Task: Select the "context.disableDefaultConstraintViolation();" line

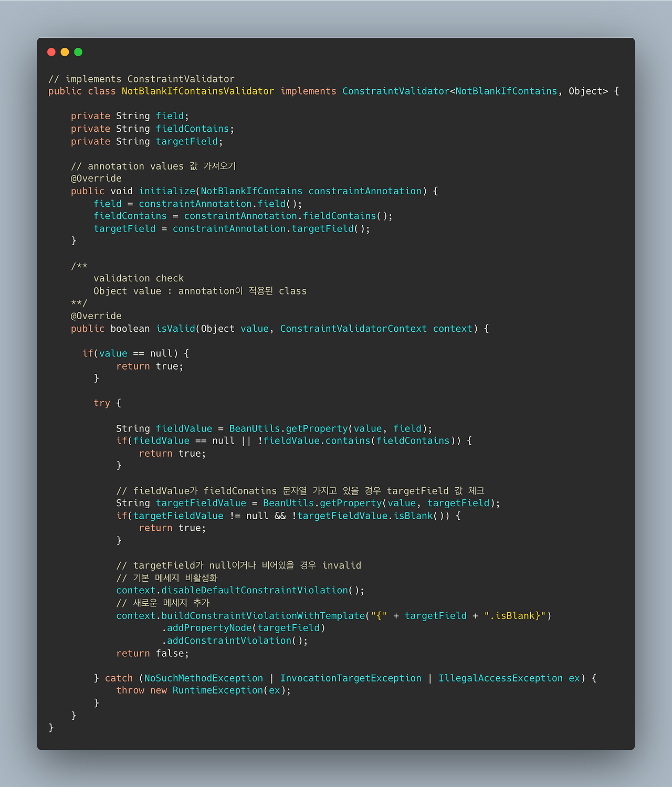Action: [240, 591]
